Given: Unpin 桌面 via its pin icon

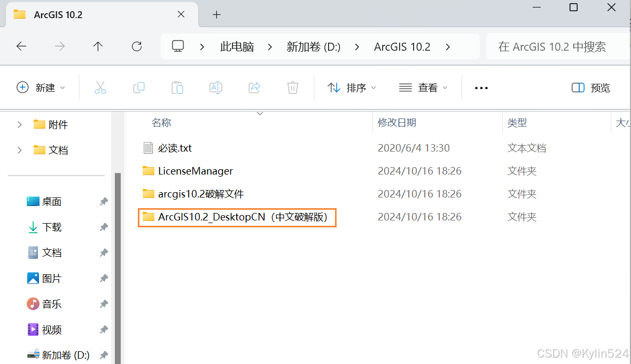Looking at the screenshot, I should (104, 202).
